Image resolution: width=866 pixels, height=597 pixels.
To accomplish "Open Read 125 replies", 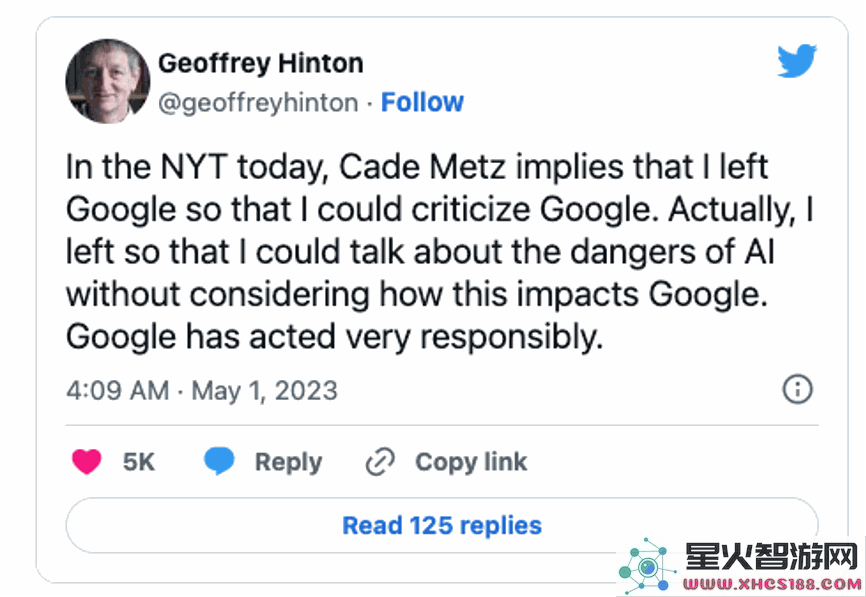I will click(442, 525).
